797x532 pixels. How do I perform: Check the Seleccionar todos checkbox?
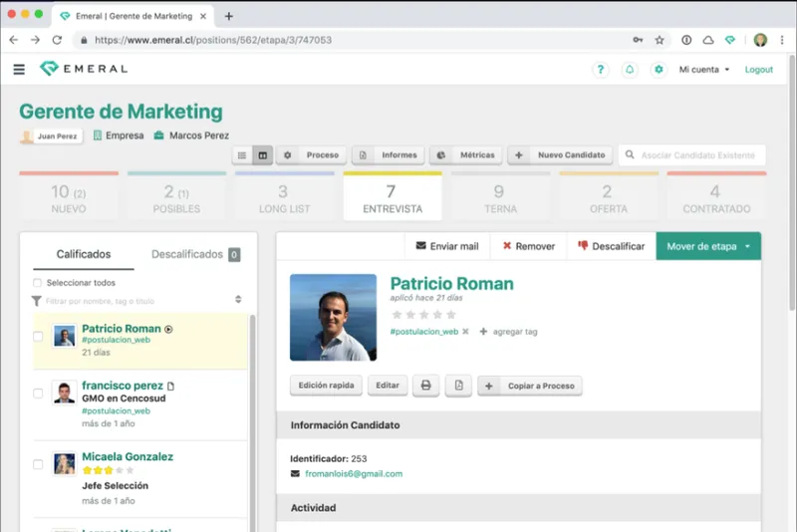point(37,283)
